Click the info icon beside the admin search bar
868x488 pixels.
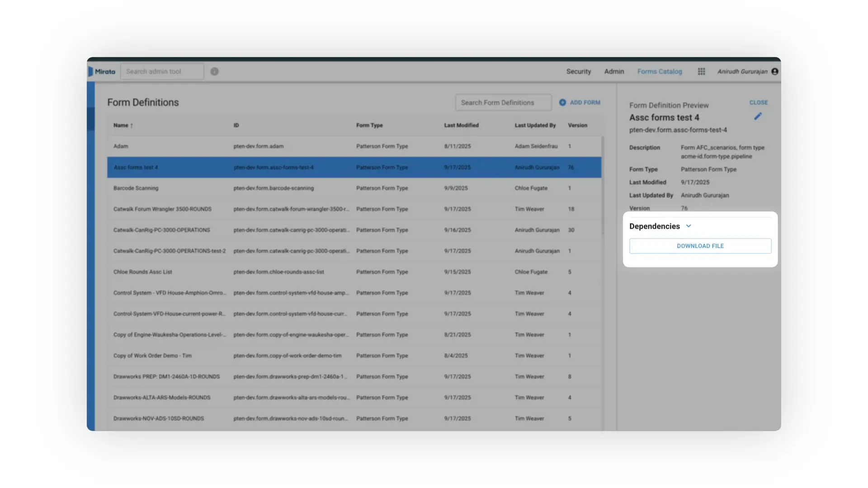[x=214, y=71]
